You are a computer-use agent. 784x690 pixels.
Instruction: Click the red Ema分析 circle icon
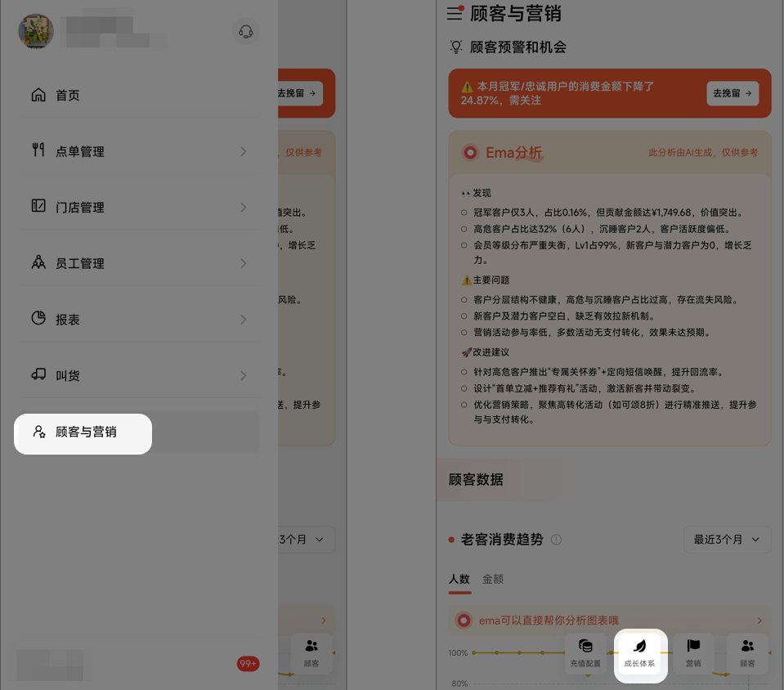[470, 152]
